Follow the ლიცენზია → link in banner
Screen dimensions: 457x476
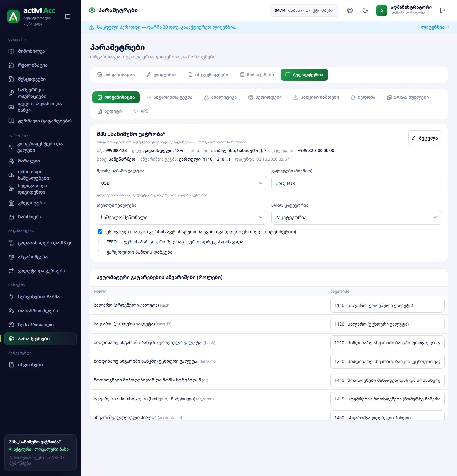tap(435, 27)
